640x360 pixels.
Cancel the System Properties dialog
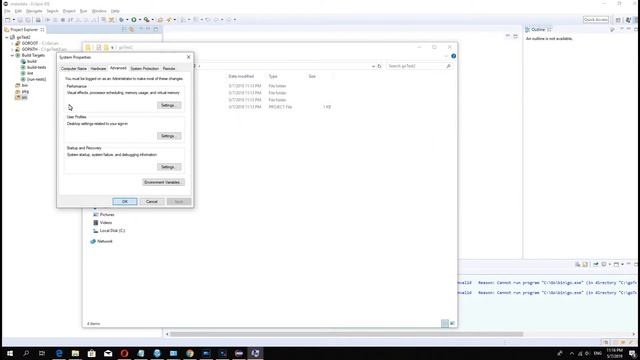pos(151,202)
